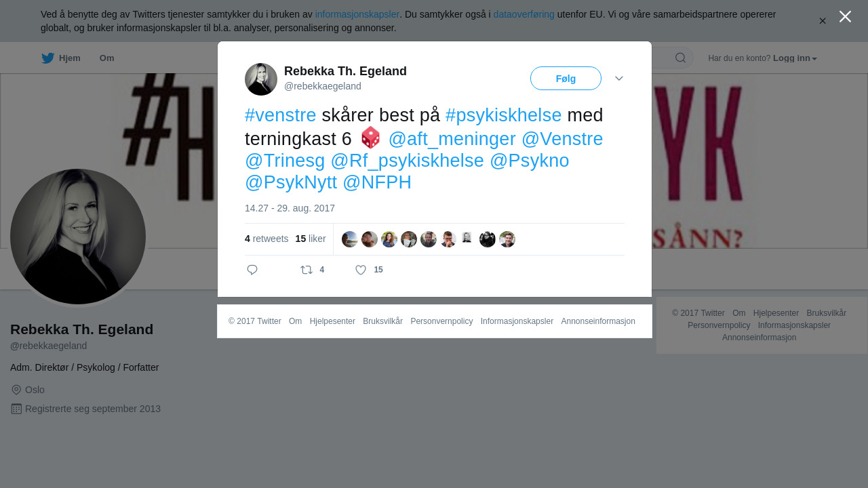View the 15 liker list
Screen dimensions: 868x488
pos(311,239)
